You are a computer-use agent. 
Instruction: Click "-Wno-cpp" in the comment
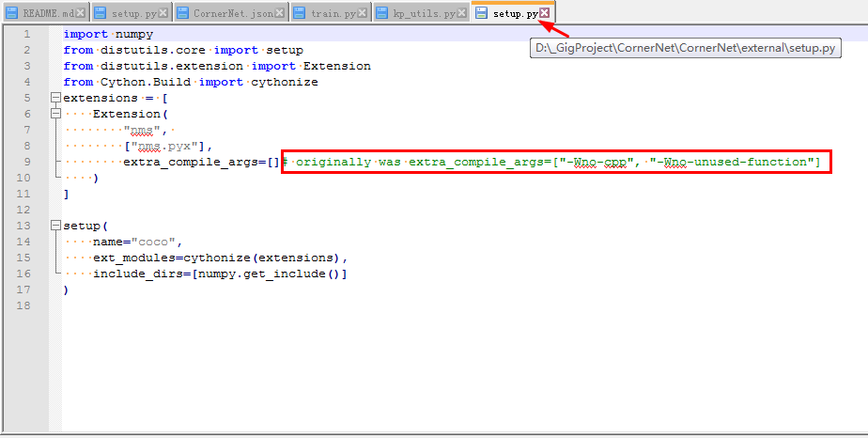(597, 163)
